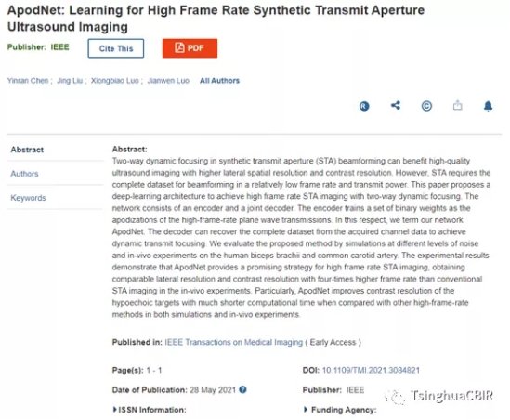
Task: Open author Yinran Chen's profile
Action: (x=28, y=81)
